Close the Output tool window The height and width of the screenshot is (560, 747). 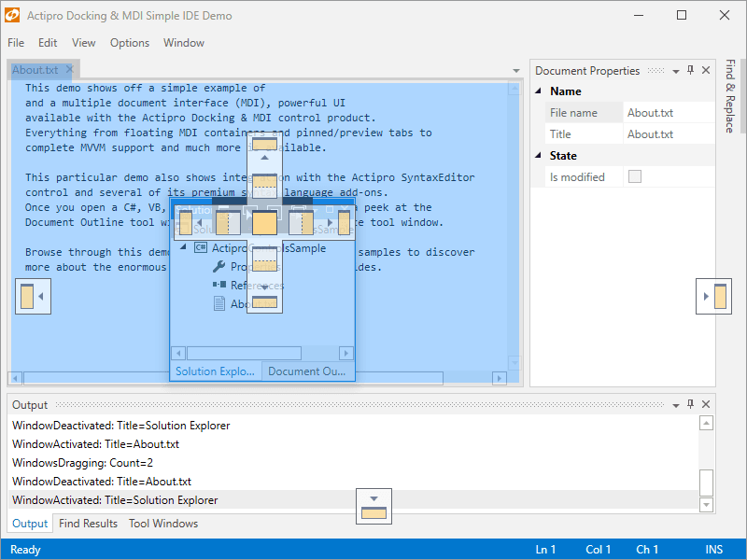(706, 404)
